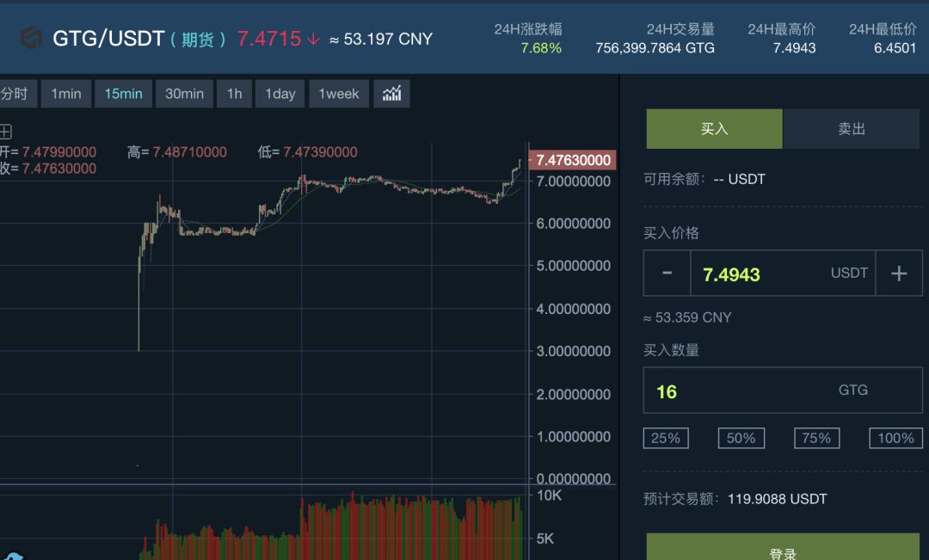Screen dimensions: 929x560
Task: Click the 期货 futures label
Action: [198, 40]
